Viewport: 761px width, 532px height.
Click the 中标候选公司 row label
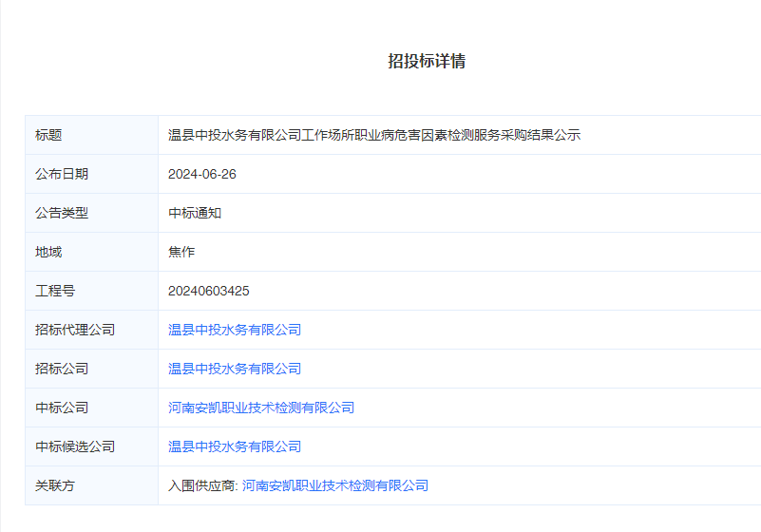[75, 446]
